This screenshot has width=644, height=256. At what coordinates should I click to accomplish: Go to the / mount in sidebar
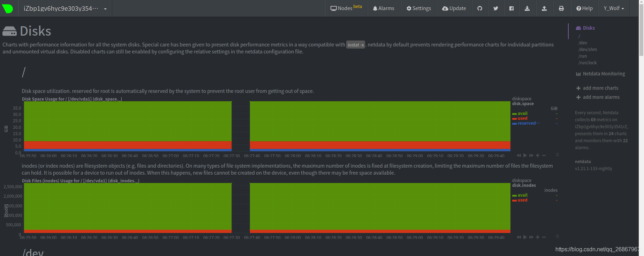coord(579,36)
